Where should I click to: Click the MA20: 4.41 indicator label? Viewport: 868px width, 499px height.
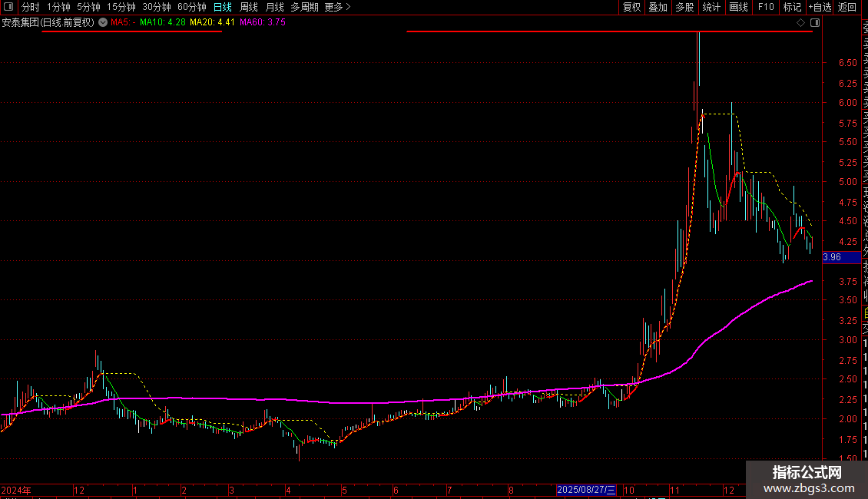click(212, 23)
